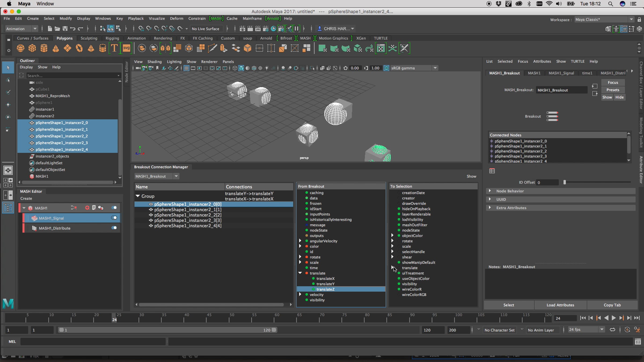This screenshot has height=362, width=644.
Task: Click the MASH1_Signal node icon in MASH Editor
Action: [x=34, y=218]
